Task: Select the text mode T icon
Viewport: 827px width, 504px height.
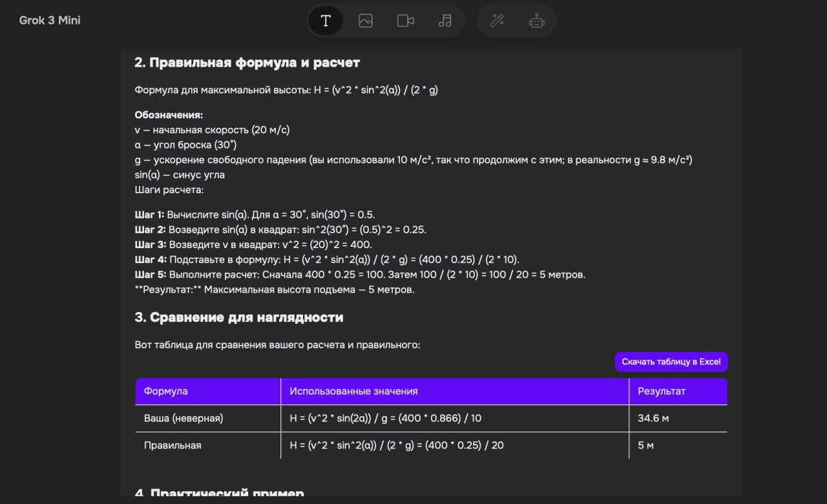Action: pyautogui.click(x=326, y=21)
